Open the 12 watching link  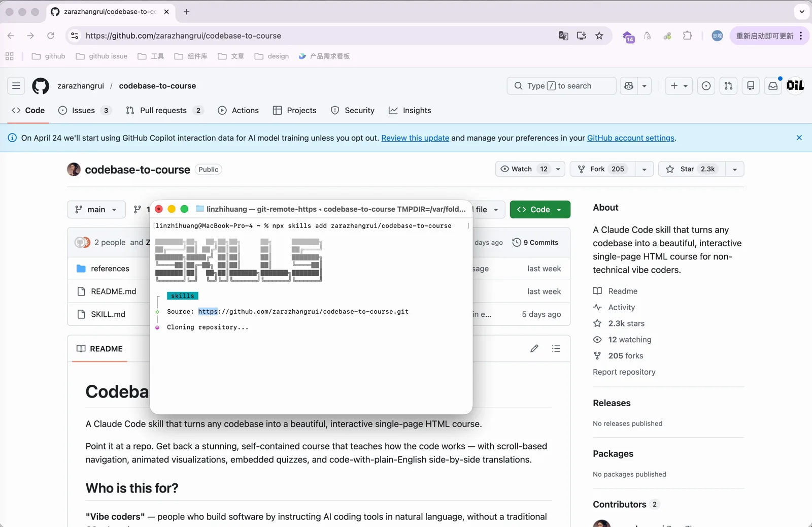click(623, 340)
